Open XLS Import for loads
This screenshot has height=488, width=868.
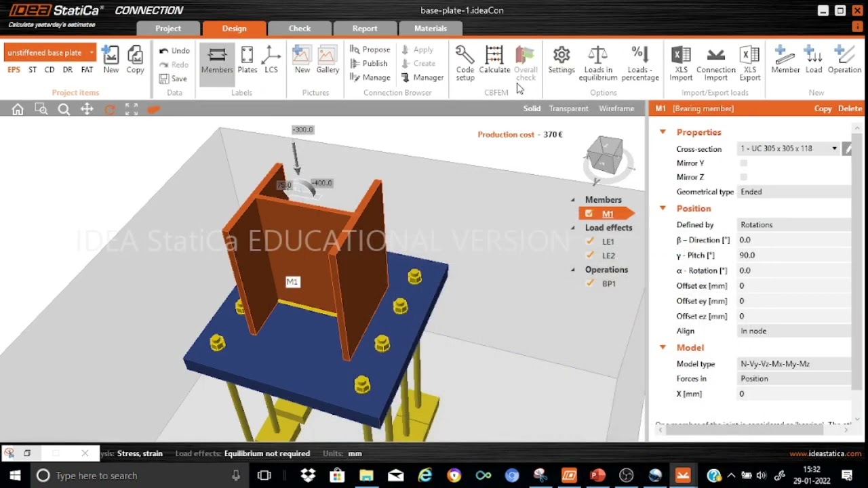click(681, 63)
